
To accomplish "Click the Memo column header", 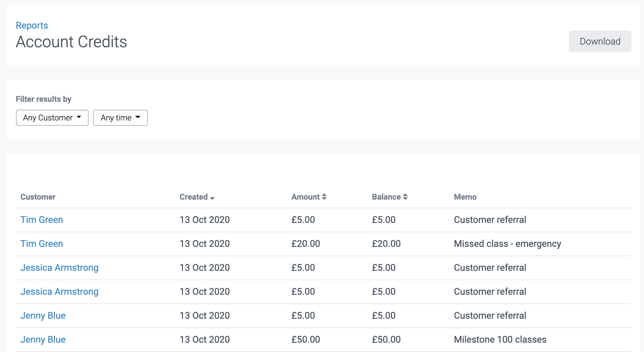I will (x=465, y=197).
